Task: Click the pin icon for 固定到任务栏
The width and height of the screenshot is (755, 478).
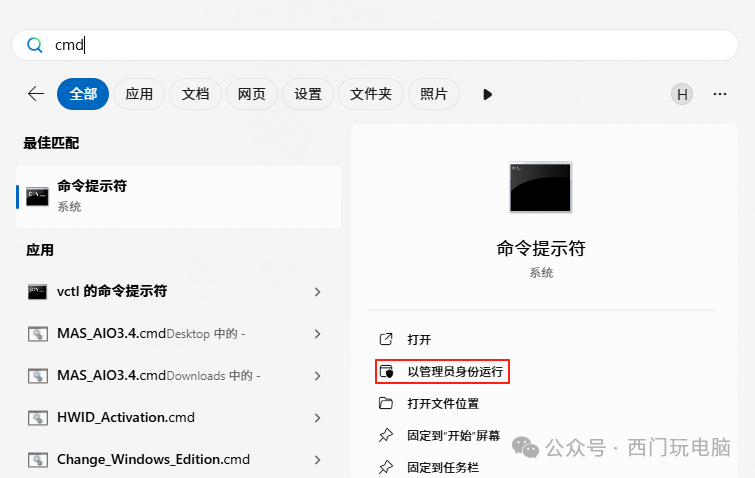Action: [x=386, y=467]
